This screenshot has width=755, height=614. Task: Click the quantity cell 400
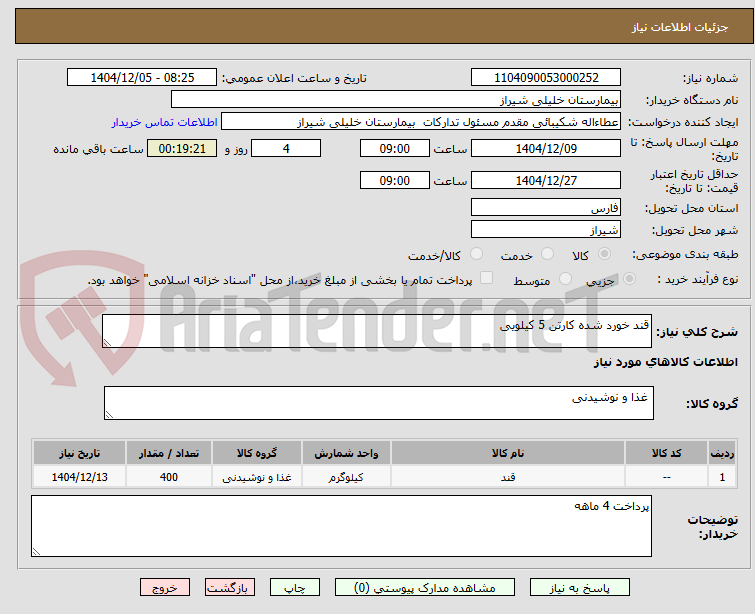pyautogui.click(x=169, y=477)
